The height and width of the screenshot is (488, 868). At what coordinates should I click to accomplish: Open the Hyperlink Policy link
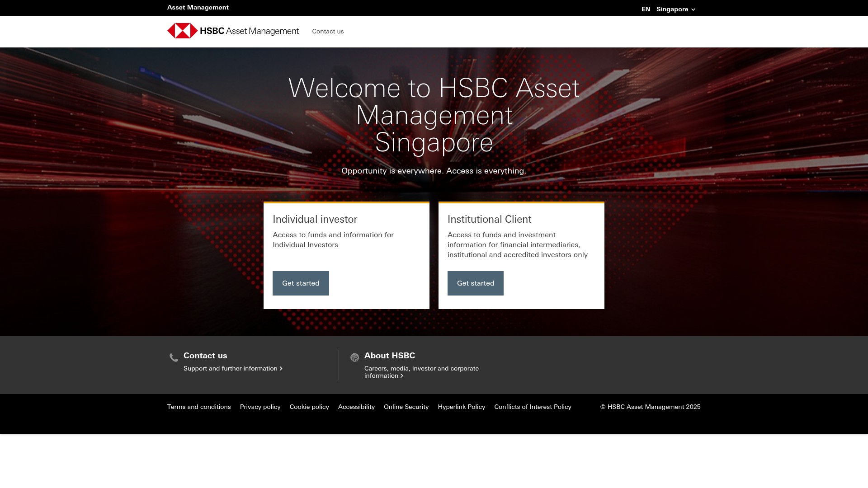click(x=462, y=407)
